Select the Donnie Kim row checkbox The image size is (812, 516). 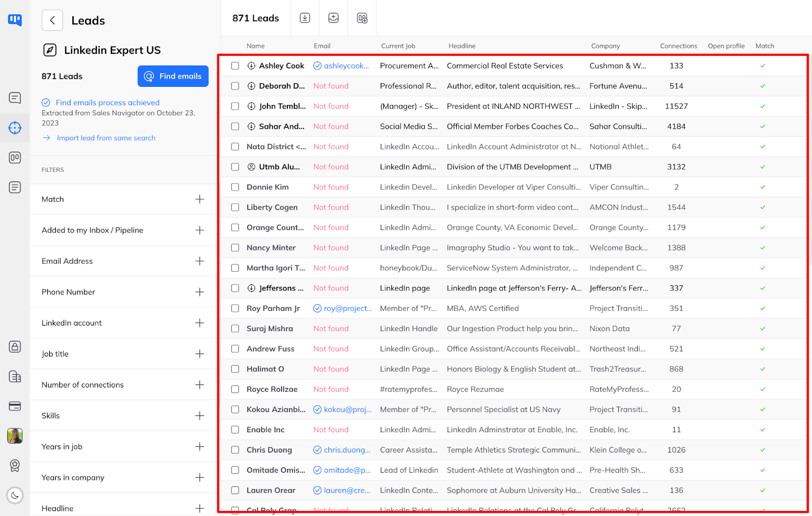coord(235,187)
